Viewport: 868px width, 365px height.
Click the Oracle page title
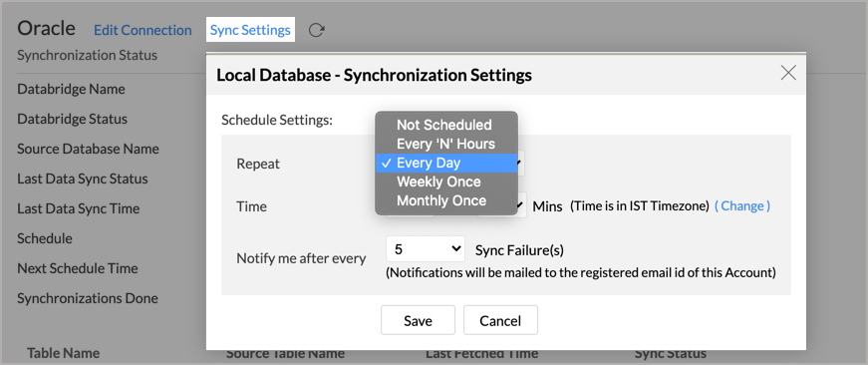point(47,28)
